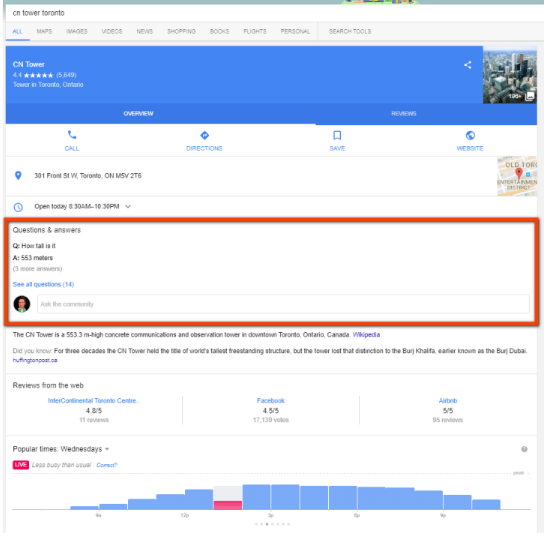Click the location pin icon beside address
Image resolution: width=555 pixels, height=552 pixels.
18,176
